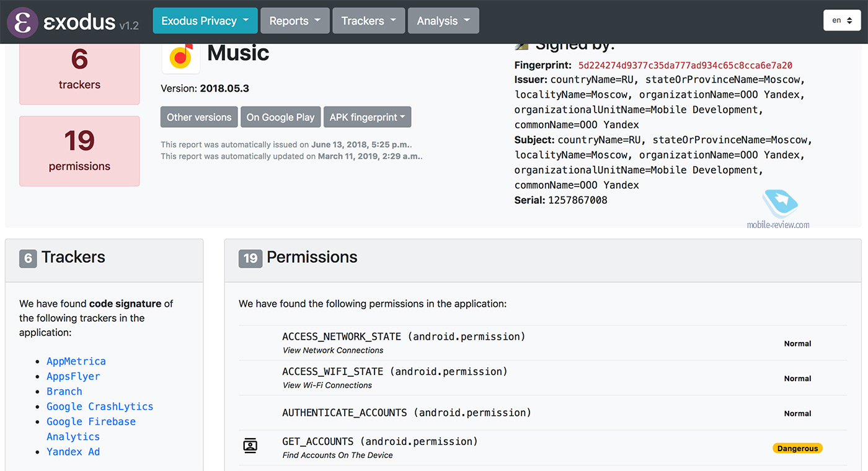868x471 pixels.
Task: Click the exodus v1.2 brand text
Action: (92, 23)
